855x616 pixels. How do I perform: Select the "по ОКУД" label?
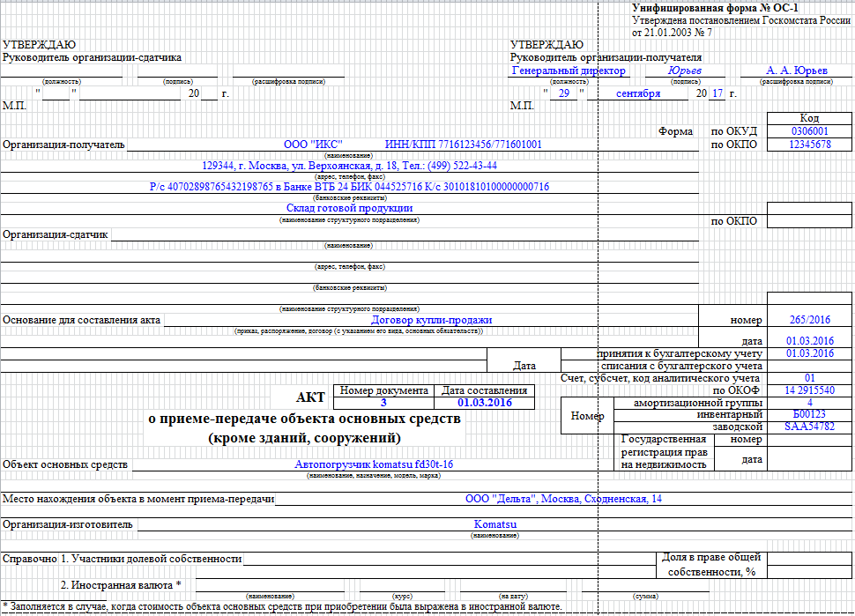(x=734, y=131)
